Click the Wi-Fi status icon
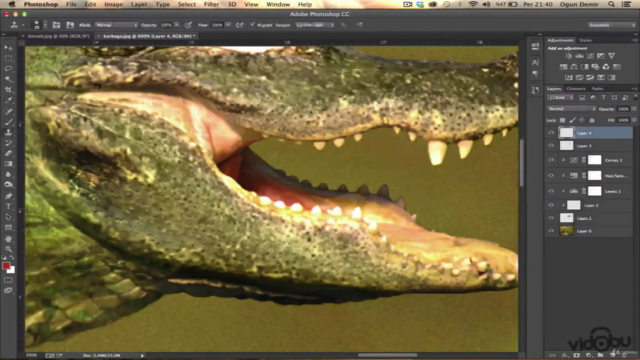This screenshot has width=640, height=360. click(473, 4)
